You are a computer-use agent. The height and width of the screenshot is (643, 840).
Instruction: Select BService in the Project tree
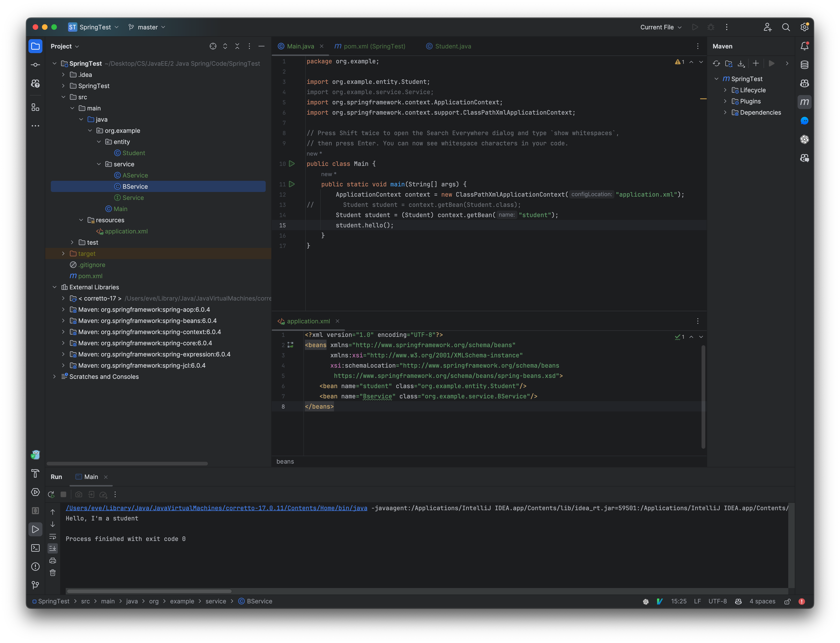click(x=135, y=186)
